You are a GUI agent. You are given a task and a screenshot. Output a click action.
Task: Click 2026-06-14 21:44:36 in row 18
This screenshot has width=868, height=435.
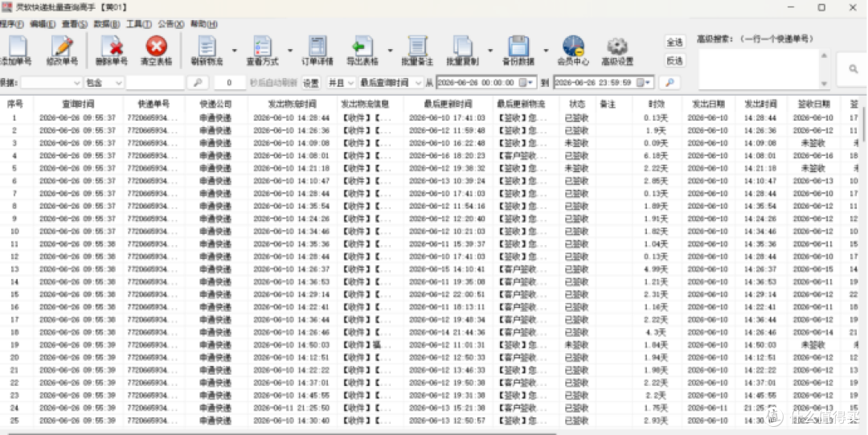pos(447,333)
